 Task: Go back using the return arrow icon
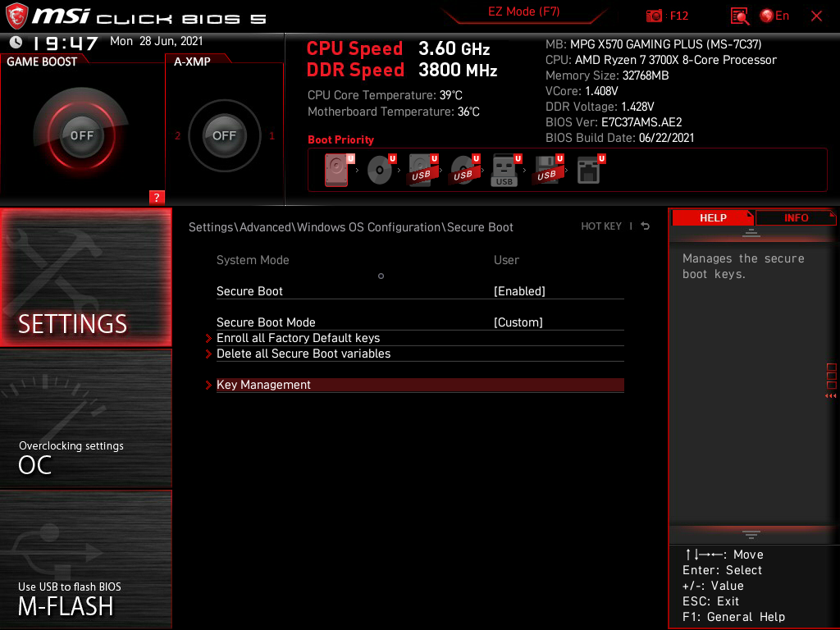point(646,226)
